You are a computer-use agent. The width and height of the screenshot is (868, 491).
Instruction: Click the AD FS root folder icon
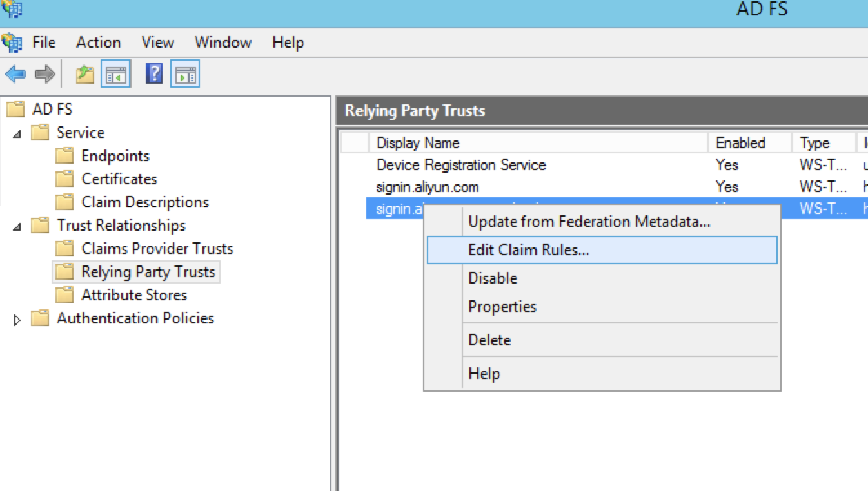click(x=15, y=109)
